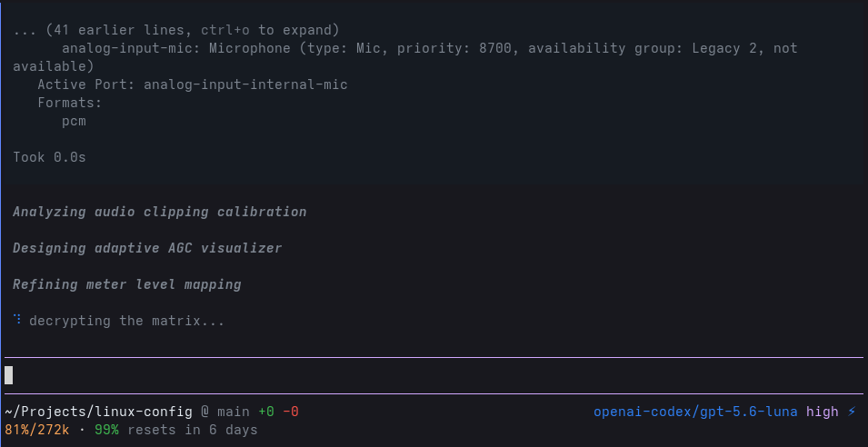This screenshot has width=868, height=447.
Task: Click 'Designing adaptive AGC visualizer' heading
Action: point(147,248)
